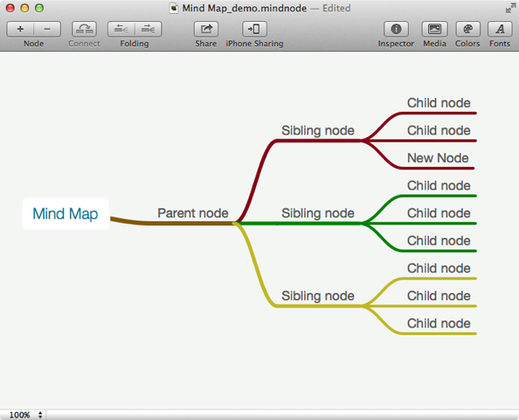Click the Folding toolbar label
Viewport: 519px width, 420px height.
135,43
